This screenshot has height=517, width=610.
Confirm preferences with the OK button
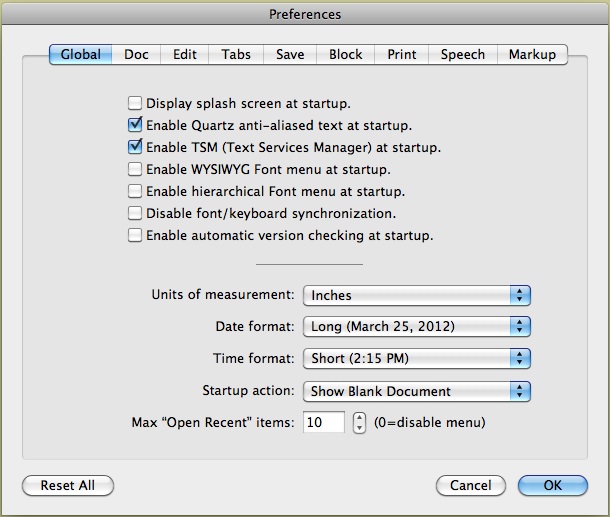coord(553,485)
